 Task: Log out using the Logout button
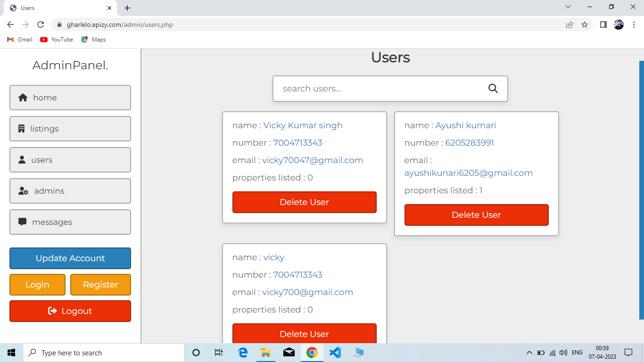tap(70, 311)
